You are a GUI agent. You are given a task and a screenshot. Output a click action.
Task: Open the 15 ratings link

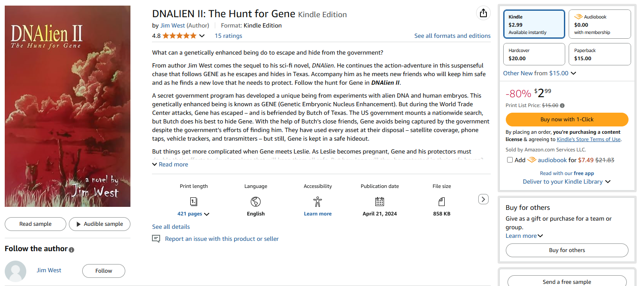[x=228, y=36]
